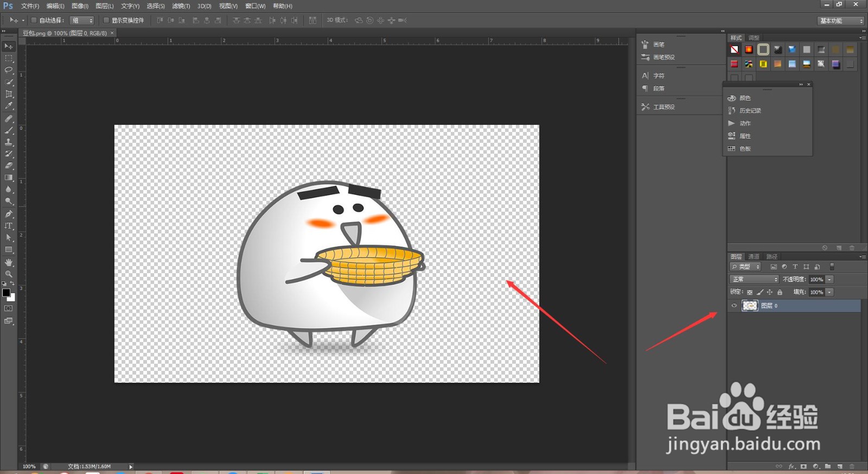This screenshot has height=474, width=868.
Task: Enable the 自动选择 checkbox
Action: 34,20
